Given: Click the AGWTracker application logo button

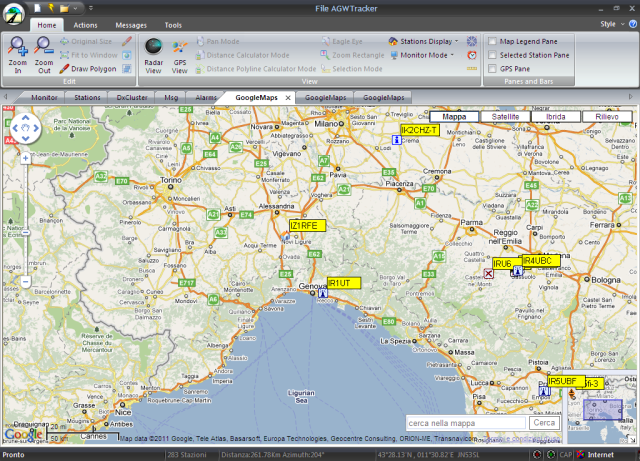Looking at the screenshot, I should pos(14,13).
